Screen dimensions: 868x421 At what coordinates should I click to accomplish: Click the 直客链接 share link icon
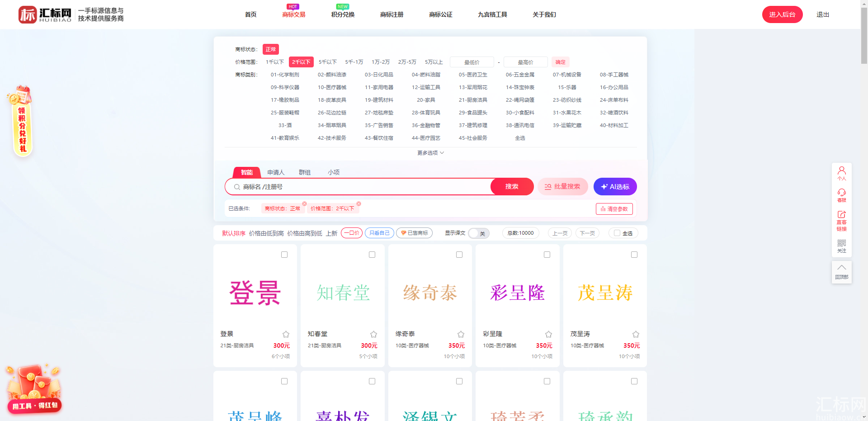coord(841,221)
